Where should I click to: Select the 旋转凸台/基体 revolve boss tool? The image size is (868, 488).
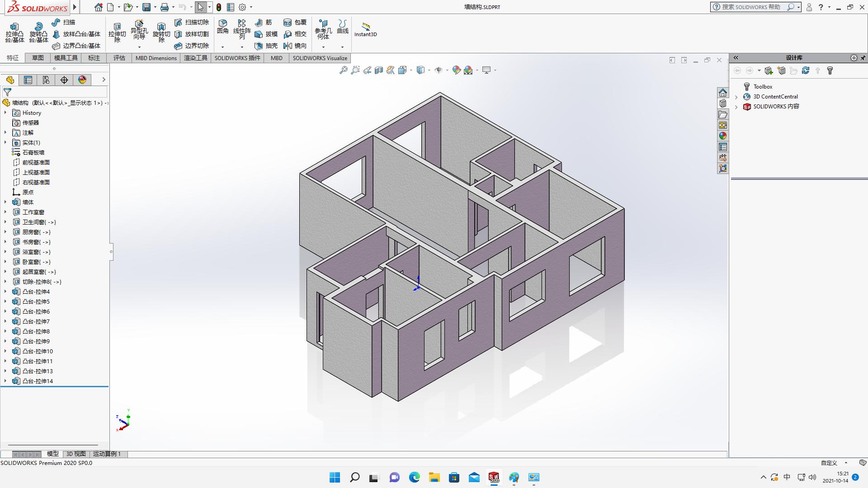pos(38,33)
